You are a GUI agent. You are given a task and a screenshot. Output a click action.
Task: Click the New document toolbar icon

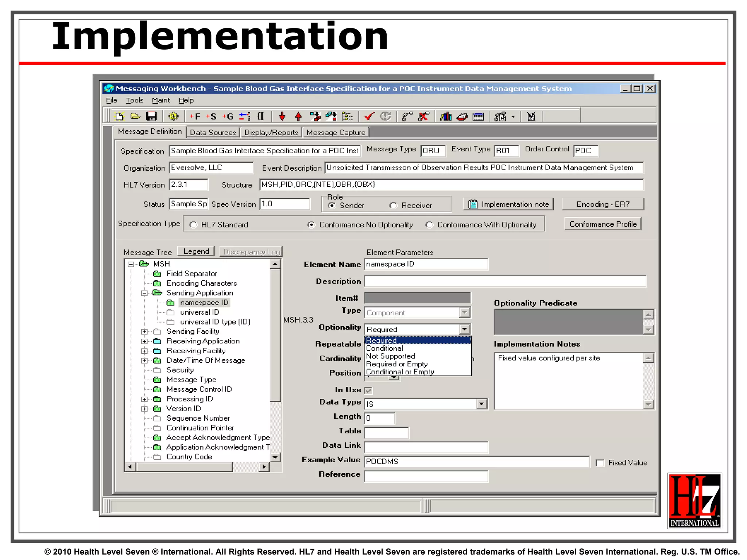point(119,116)
